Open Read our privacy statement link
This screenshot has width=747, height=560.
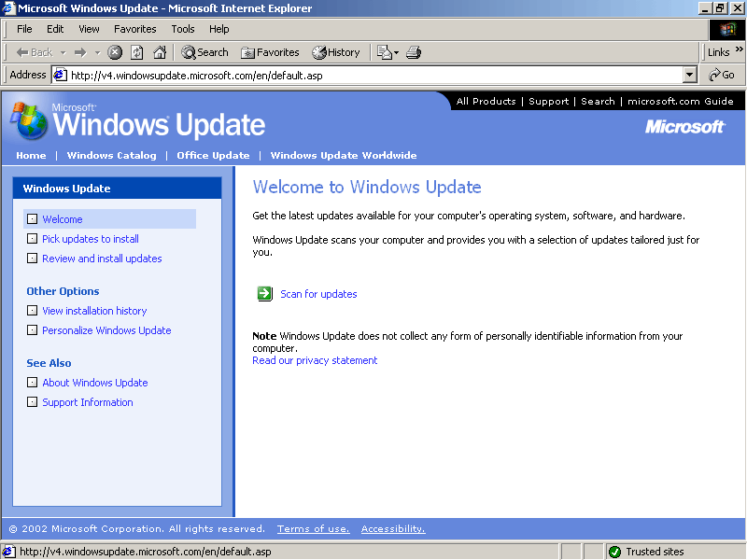[315, 360]
